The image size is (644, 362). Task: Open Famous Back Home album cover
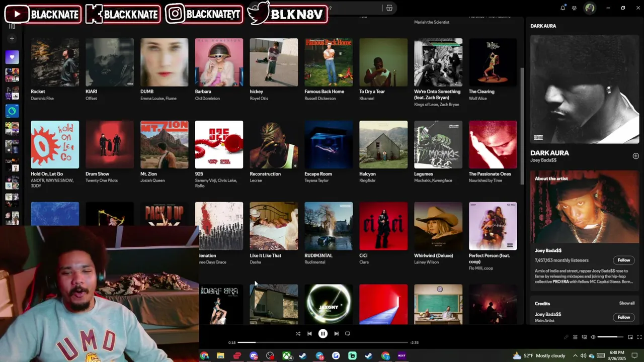pos(329,62)
